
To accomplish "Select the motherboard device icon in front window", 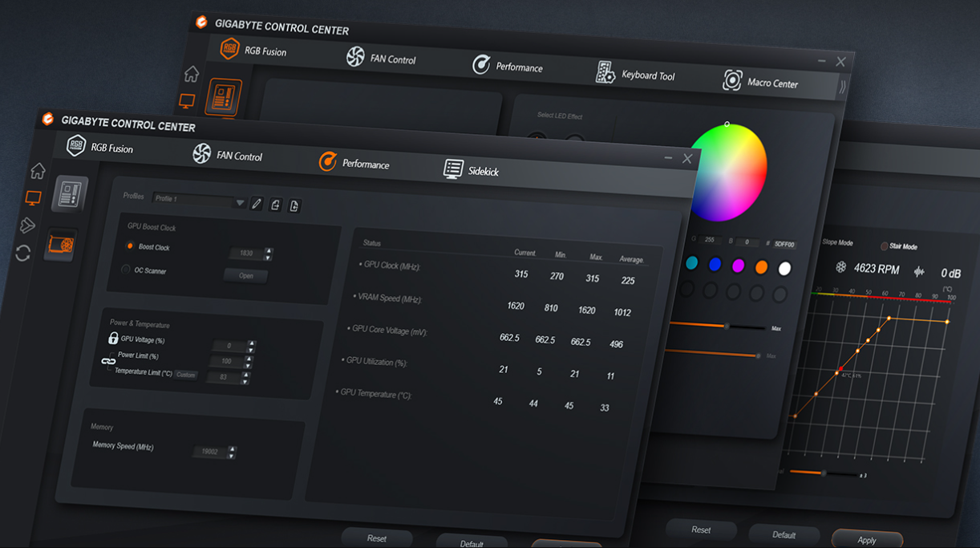I will coord(70,194).
